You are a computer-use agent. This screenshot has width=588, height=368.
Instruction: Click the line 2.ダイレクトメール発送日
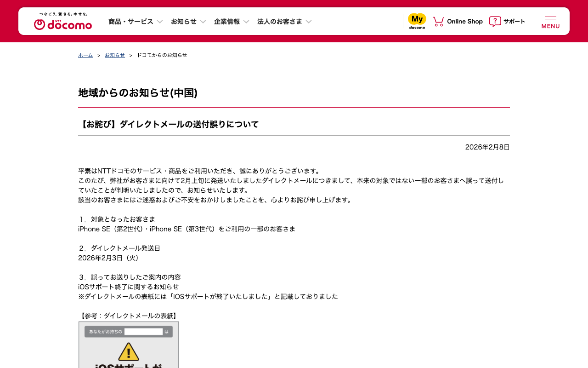tap(119, 248)
